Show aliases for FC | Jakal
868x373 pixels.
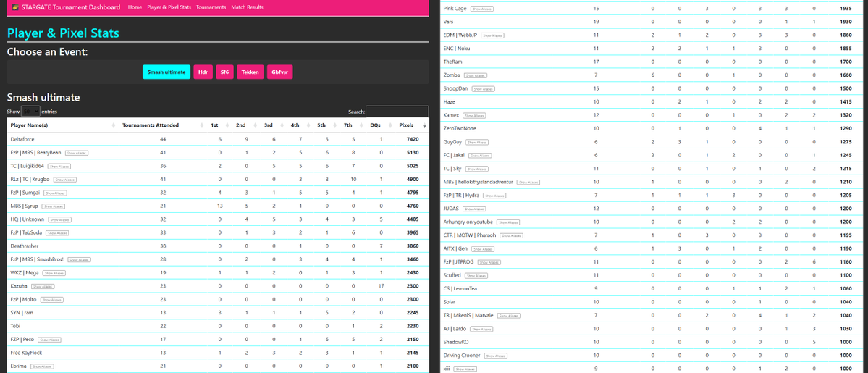point(480,155)
